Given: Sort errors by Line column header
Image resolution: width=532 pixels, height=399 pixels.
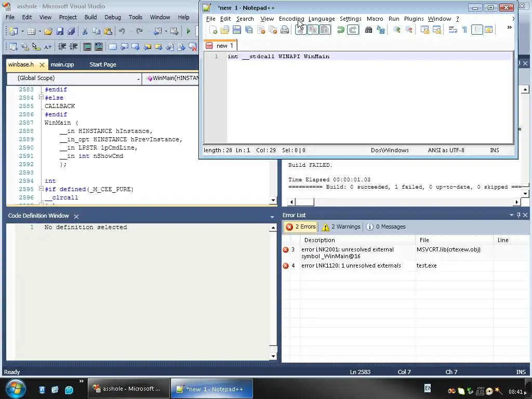Looking at the screenshot, I should tap(511, 240).
